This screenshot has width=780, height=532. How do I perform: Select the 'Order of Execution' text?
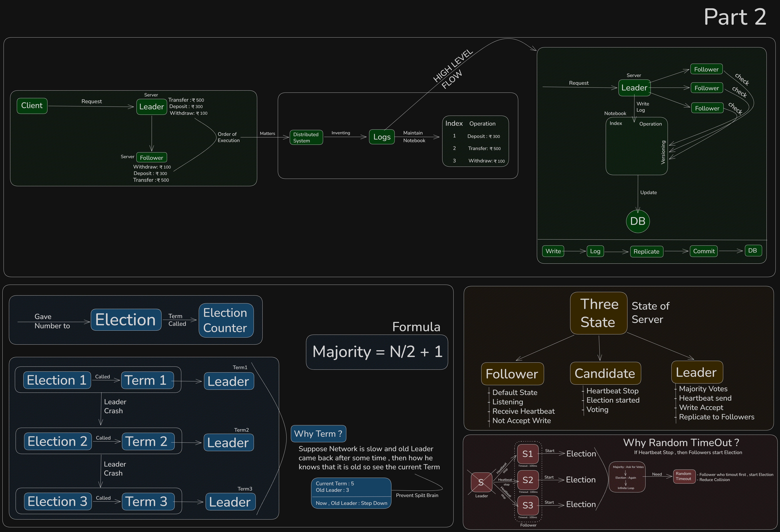coord(229,137)
